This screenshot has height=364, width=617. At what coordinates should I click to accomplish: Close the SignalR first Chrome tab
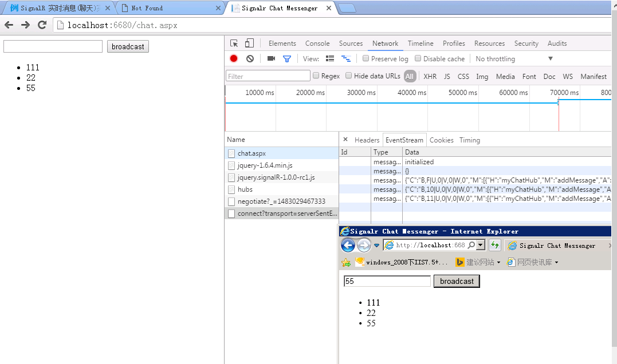pos(108,8)
